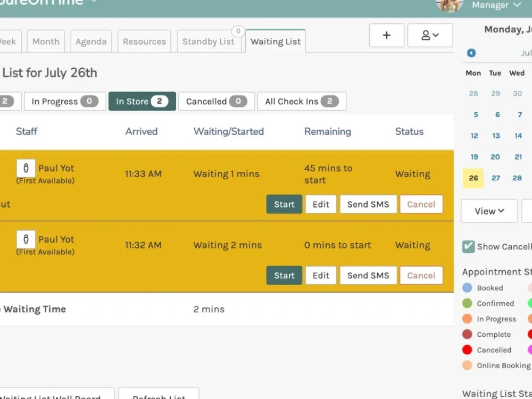Edit the 11:32 AM waiting entry
The image size is (532, 399).
[321, 275]
